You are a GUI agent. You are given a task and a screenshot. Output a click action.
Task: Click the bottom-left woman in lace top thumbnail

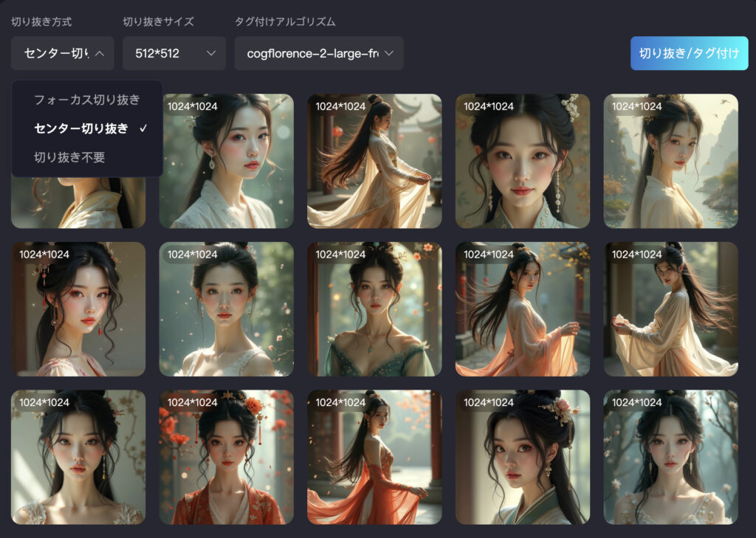(x=78, y=457)
